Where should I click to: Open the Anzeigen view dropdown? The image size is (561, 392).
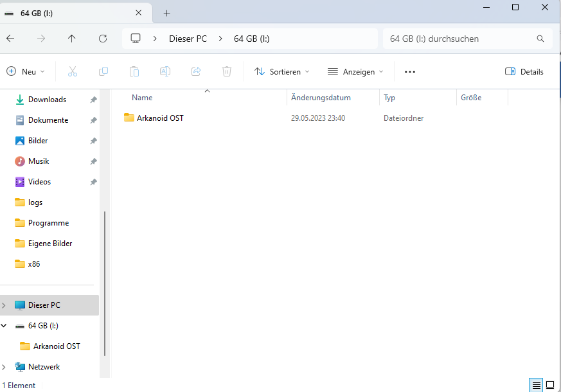pos(355,71)
